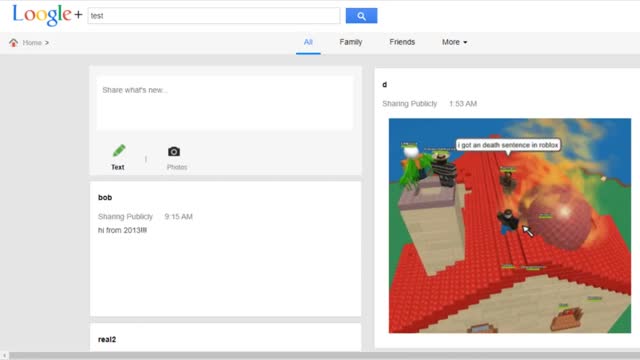This screenshot has width=640, height=360.
Task: Click the Loogle+ logo
Action: tap(47, 16)
